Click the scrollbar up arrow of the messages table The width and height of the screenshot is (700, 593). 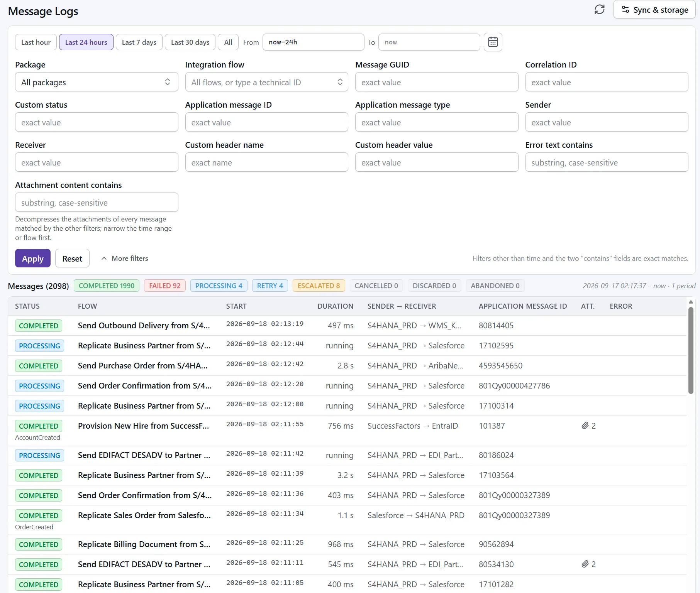tap(691, 302)
